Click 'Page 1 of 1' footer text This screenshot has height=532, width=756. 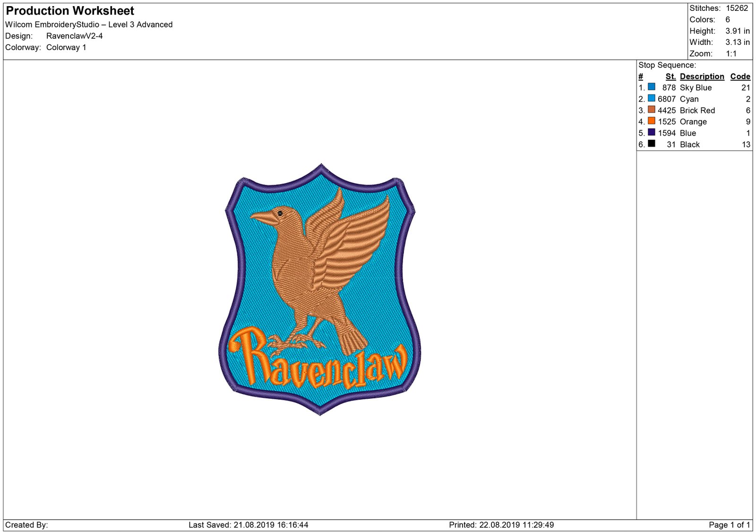click(730, 525)
